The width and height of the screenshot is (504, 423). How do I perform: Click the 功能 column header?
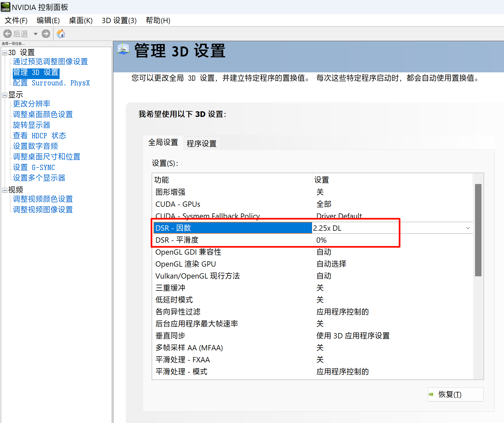pyautogui.click(x=232, y=180)
